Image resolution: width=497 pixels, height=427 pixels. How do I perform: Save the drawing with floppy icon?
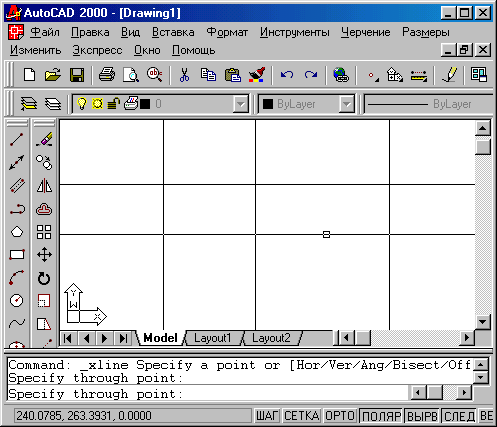[77, 74]
